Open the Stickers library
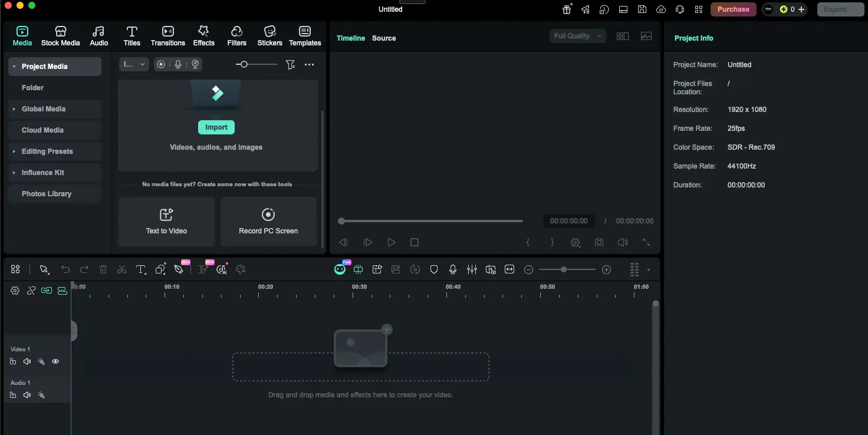Screen dimensions: 868x435 (269, 35)
